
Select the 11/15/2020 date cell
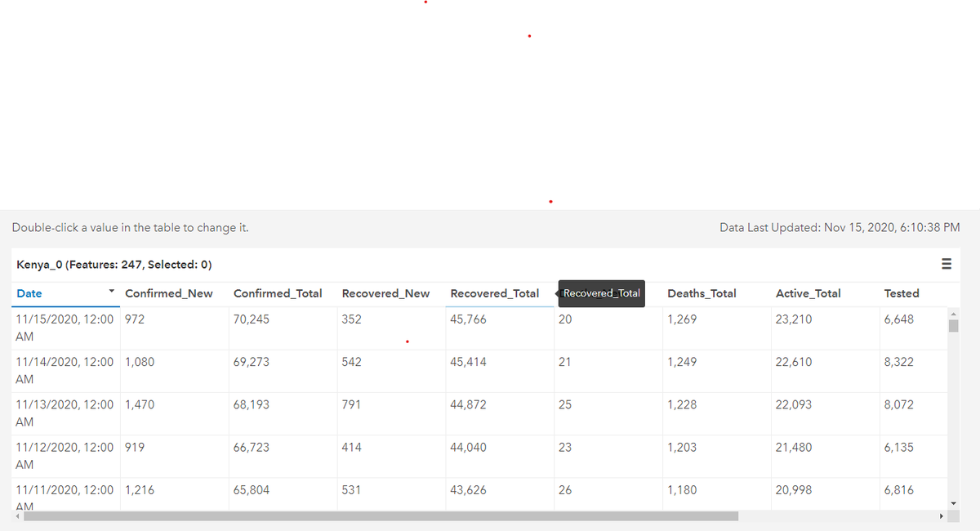pos(65,328)
